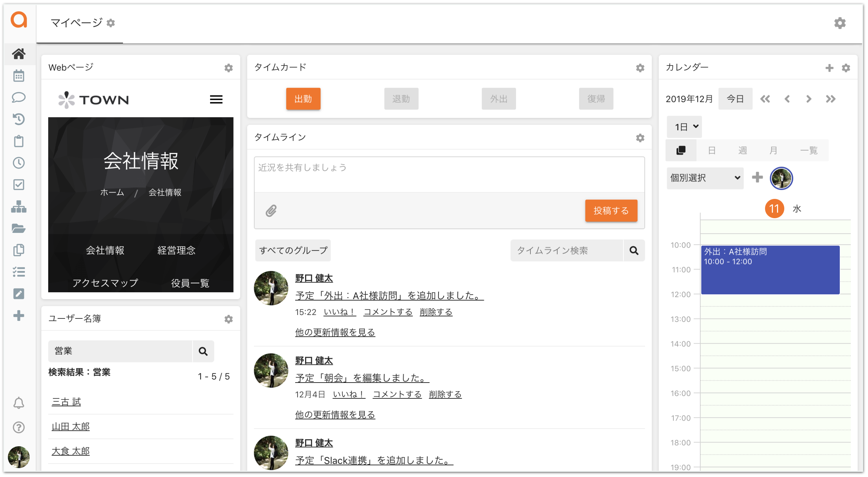Click 経営理念 in web page

pyautogui.click(x=176, y=250)
